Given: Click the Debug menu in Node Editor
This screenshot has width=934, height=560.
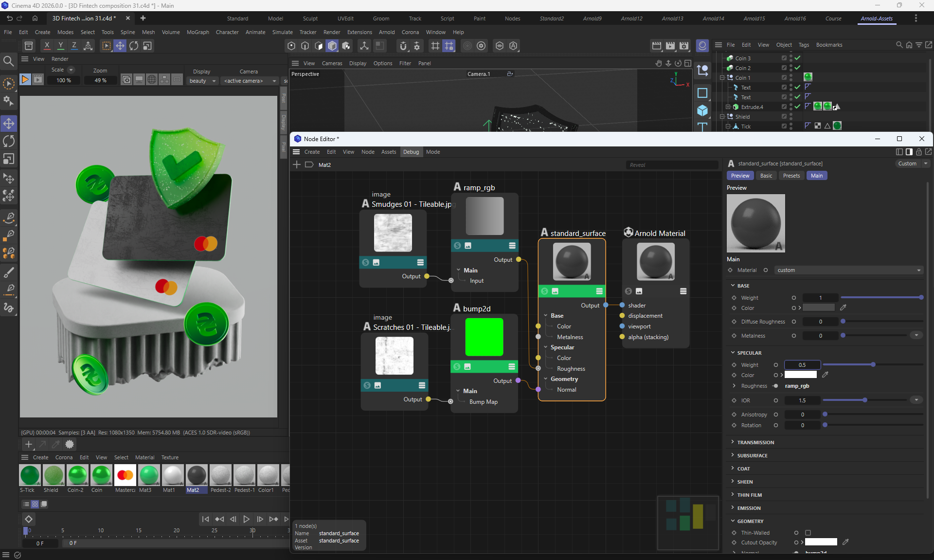Looking at the screenshot, I should 411,152.
